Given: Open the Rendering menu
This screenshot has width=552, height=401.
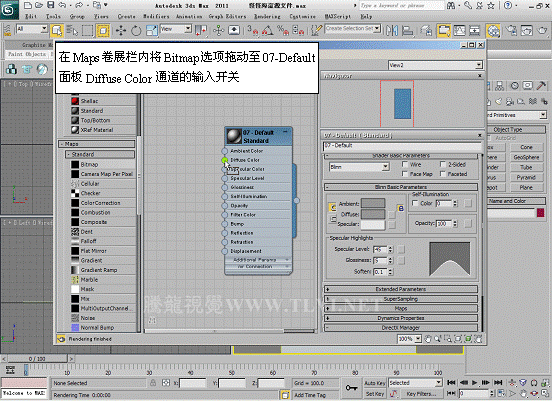Looking at the screenshot, I should click(267, 16).
